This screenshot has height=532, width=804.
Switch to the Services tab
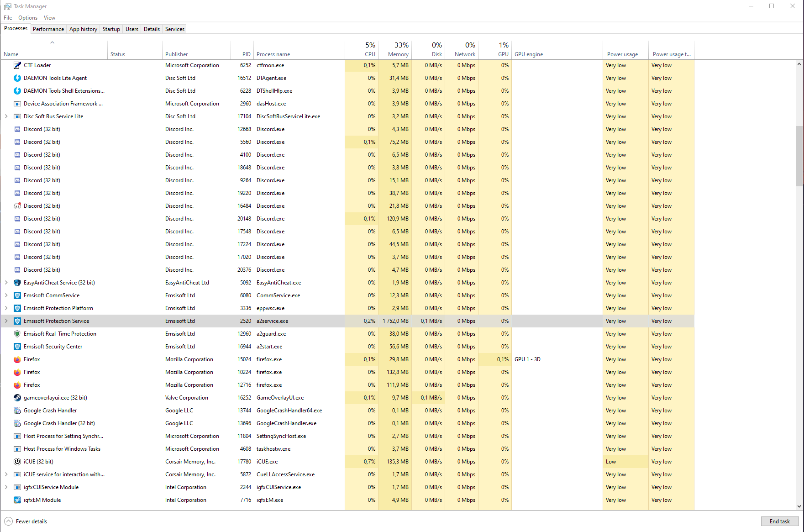(x=175, y=29)
